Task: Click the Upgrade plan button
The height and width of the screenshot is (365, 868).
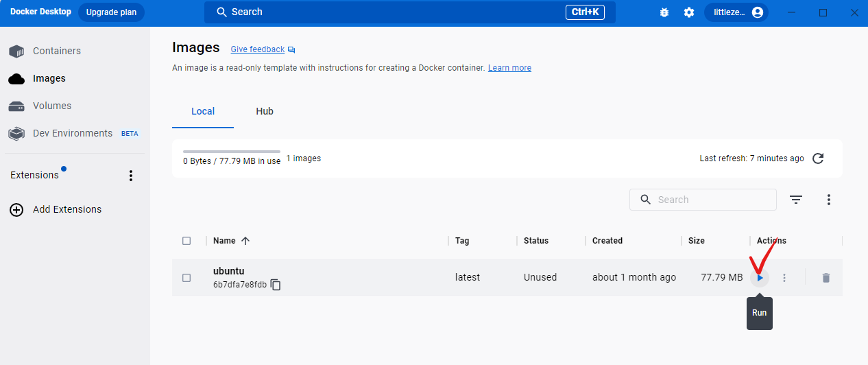Action: click(x=111, y=12)
